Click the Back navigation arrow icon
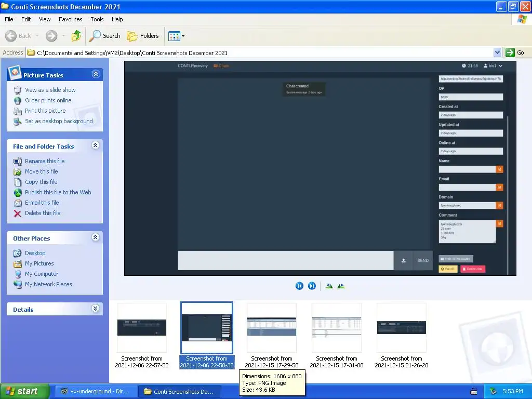This screenshot has height=399, width=532. pos(11,36)
